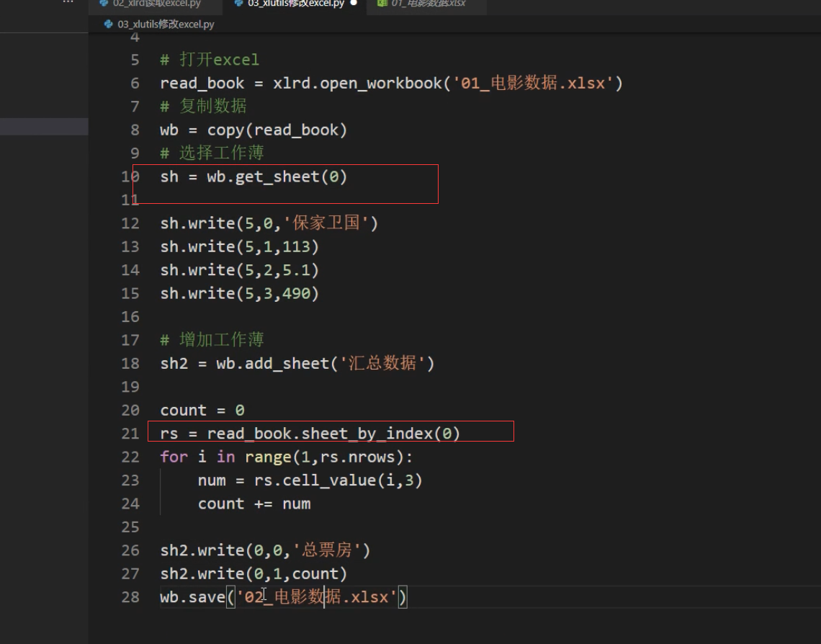
Task: Click the 'for' keyword on line 22
Action: click(x=174, y=457)
